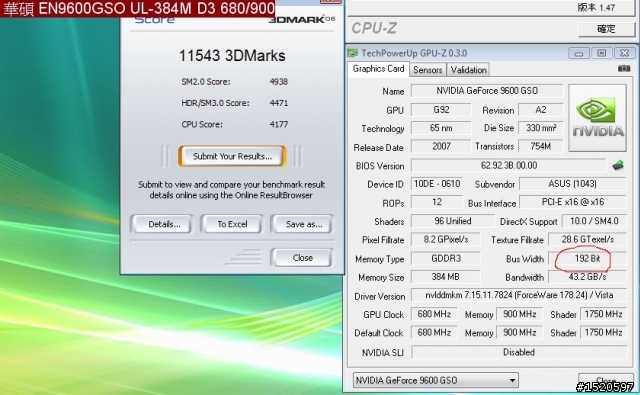
Task: Click the Revision value A2
Action: pos(540,110)
